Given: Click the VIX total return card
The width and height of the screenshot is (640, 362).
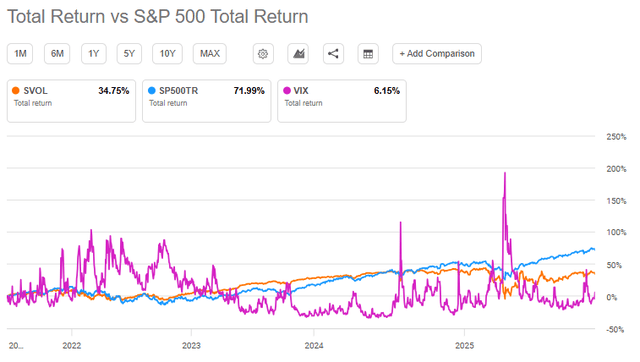Looking at the screenshot, I should point(342,101).
